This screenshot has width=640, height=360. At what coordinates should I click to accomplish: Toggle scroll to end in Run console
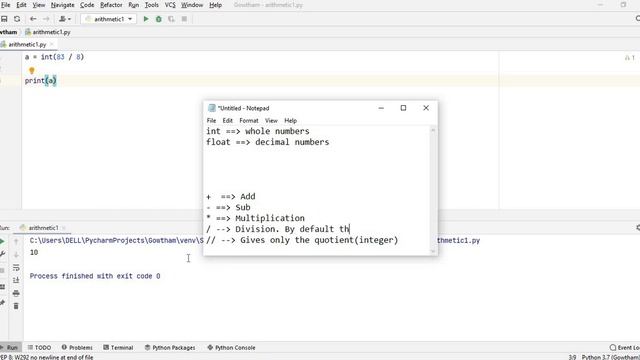coord(16,280)
